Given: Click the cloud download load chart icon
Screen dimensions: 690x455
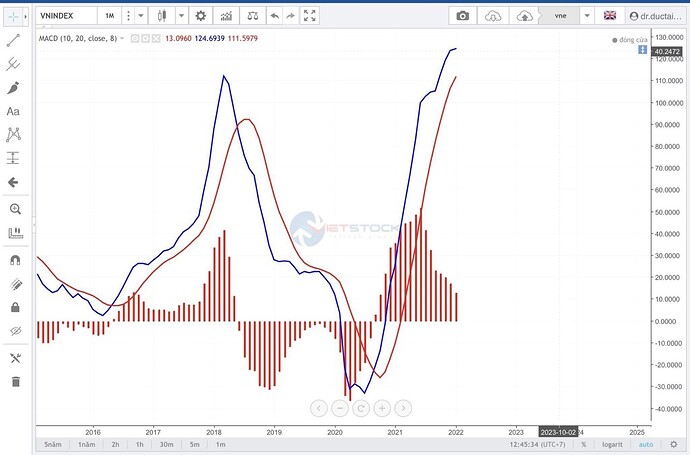Looking at the screenshot, I should tap(493, 16).
